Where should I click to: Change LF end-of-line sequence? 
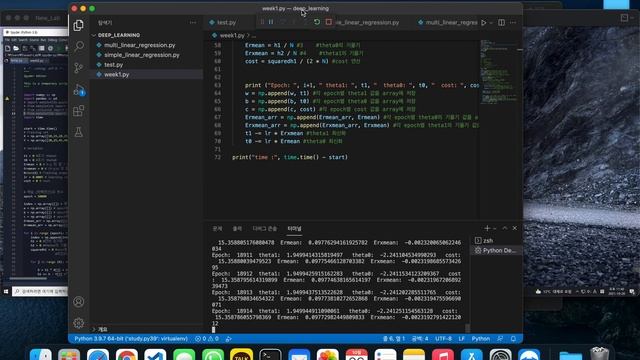click(462, 339)
